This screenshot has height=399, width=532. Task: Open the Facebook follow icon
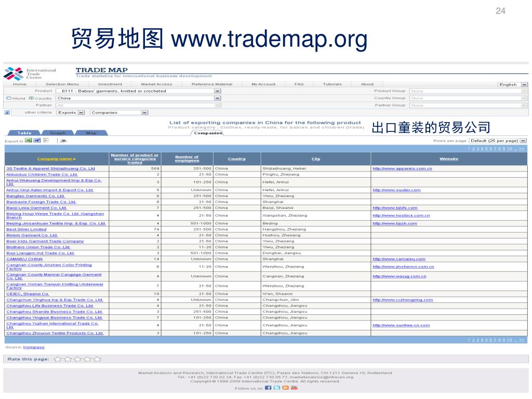pos(268,388)
